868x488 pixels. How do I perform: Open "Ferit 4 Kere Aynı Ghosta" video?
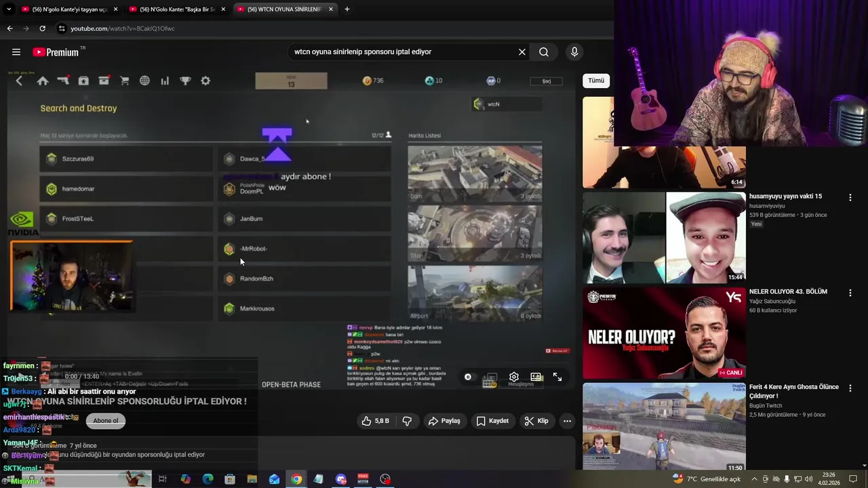(793, 391)
